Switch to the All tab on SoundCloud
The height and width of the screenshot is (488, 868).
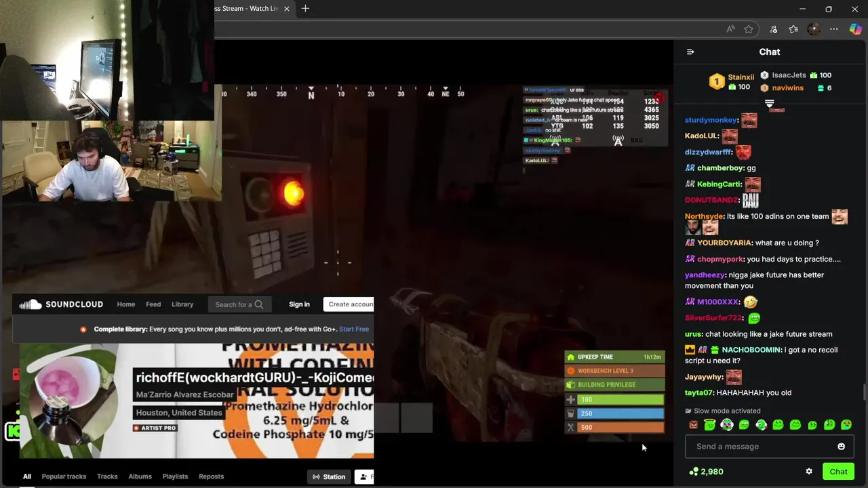pos(27,476)
